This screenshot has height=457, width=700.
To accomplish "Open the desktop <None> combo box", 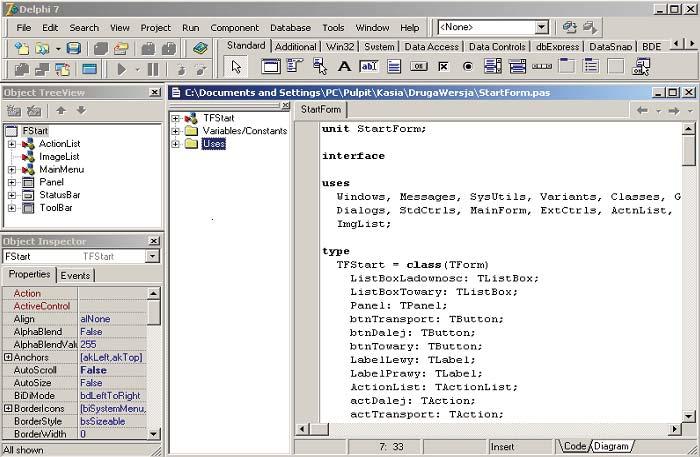I will click(x=493, y=28).
